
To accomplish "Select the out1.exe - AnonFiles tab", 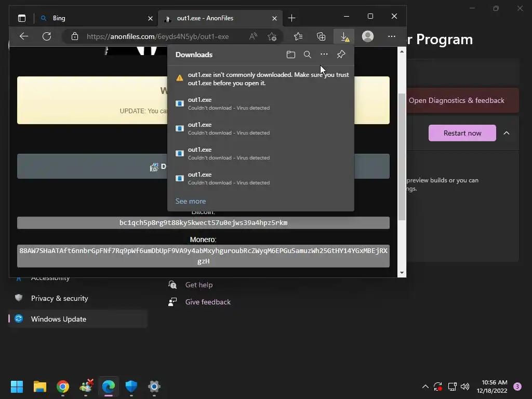I will pyautogui.click(x=220, y=18).
